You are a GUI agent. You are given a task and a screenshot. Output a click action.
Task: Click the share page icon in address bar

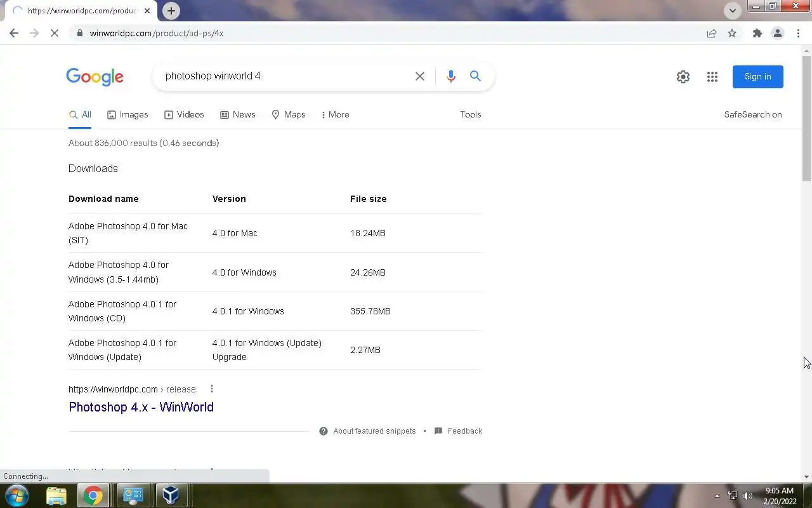tap(712, 33)
